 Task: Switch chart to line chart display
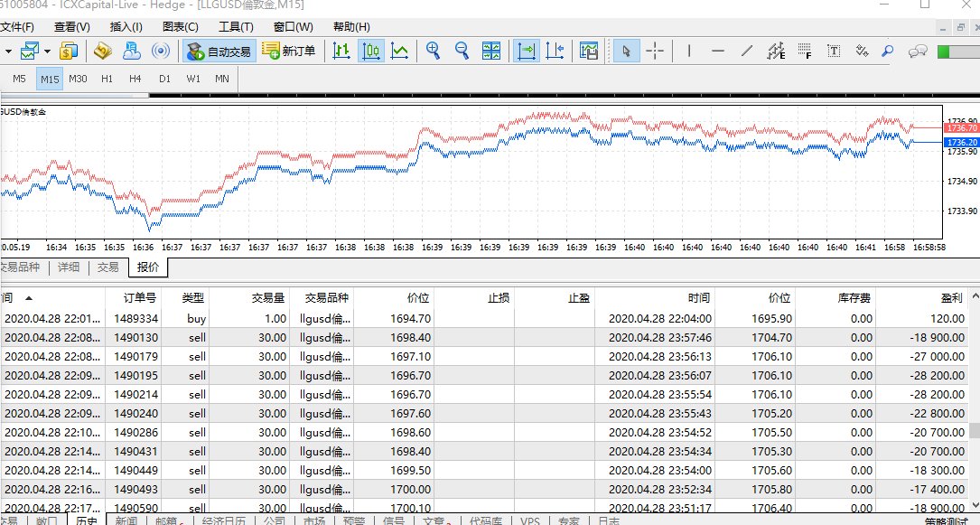pyautogui.click(x=399, y=51)
